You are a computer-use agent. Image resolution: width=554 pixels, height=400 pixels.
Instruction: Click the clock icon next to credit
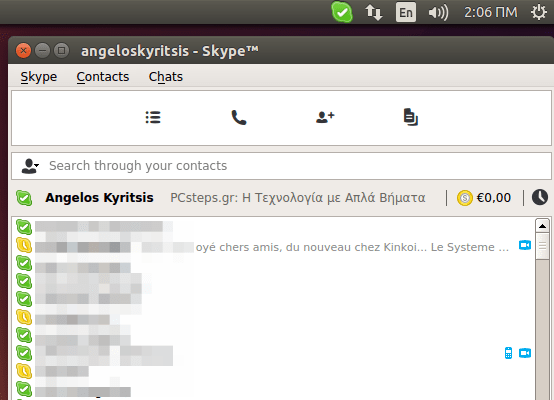pos(540,198)
